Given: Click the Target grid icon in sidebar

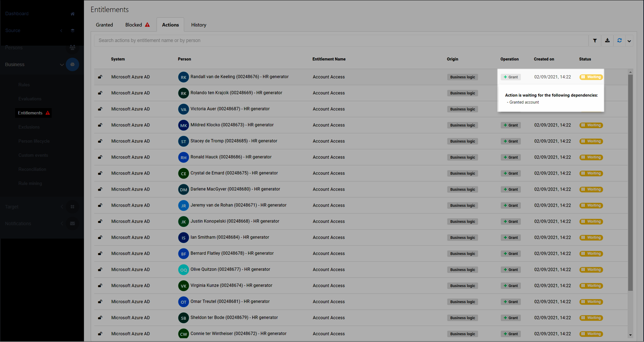Looking at the screenshot, I should 72,206.
